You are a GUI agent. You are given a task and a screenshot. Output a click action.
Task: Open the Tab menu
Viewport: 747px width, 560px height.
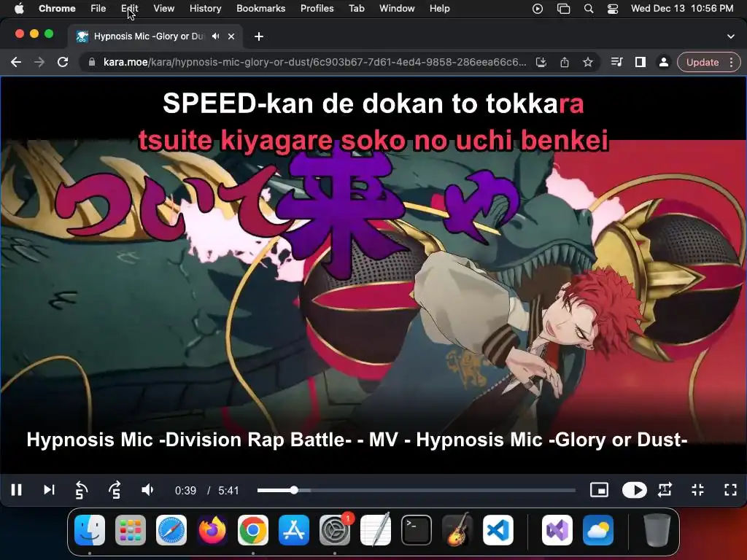tap(356, 9)
